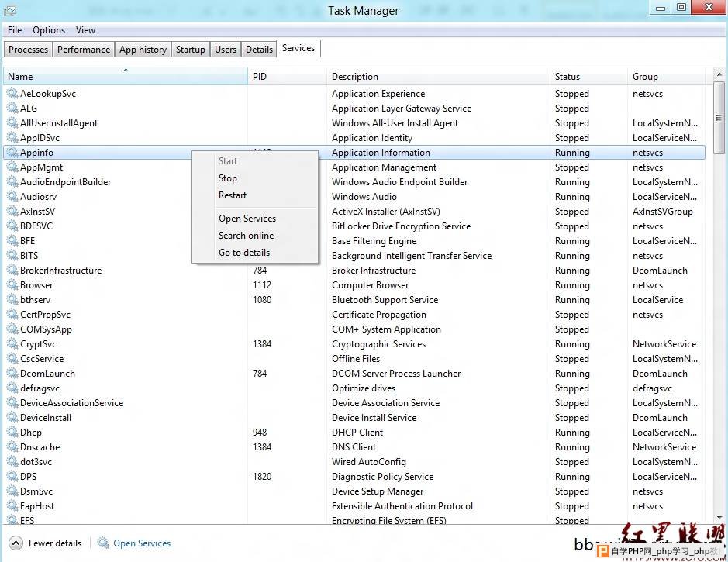
Task: Select the gear icon for CryptSvc service
Action: pyautogui.click(x=12, y=344)
